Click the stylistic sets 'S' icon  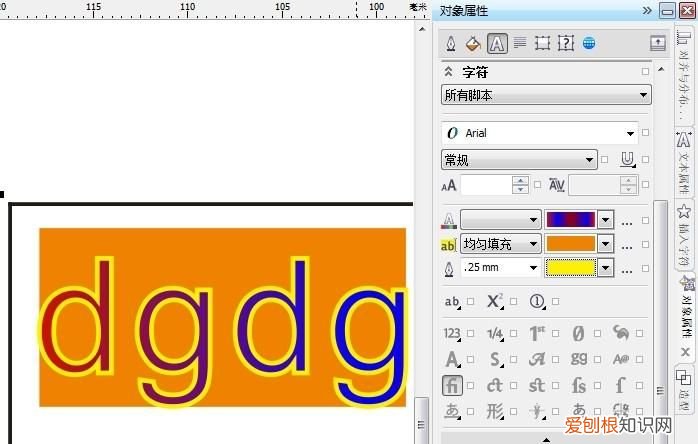coord(495,359)
